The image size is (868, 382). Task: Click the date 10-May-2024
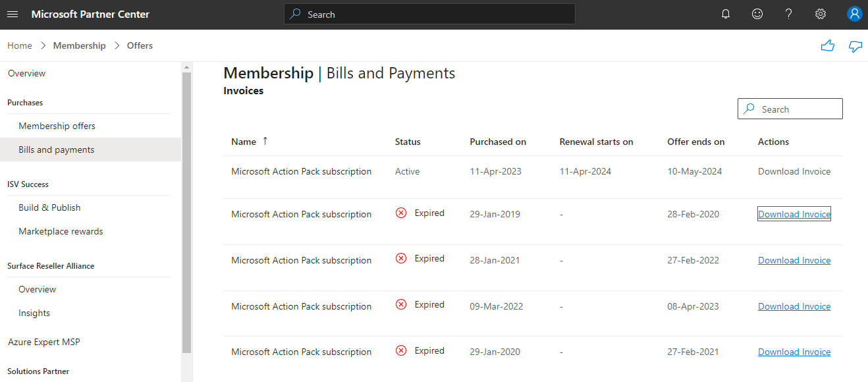coord(695,171)
